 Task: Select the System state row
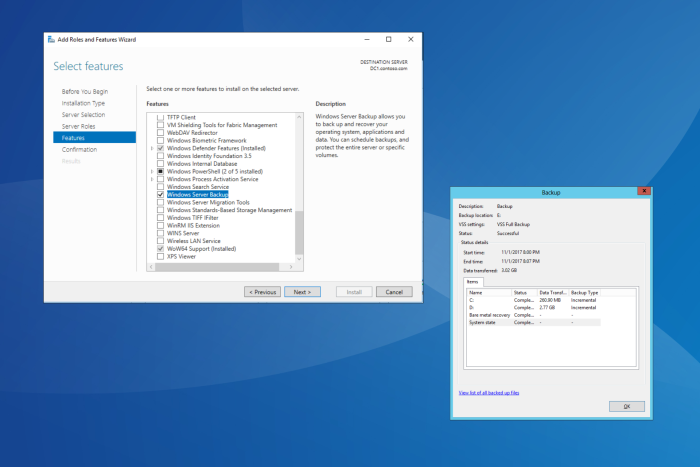point(534,322)
